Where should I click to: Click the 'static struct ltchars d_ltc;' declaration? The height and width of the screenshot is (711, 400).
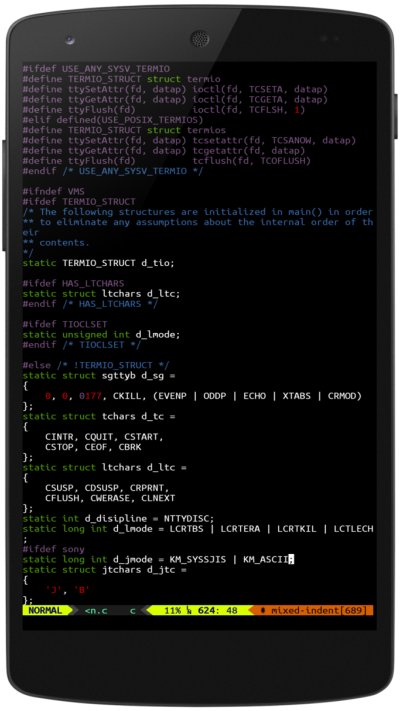click(102, 294)
